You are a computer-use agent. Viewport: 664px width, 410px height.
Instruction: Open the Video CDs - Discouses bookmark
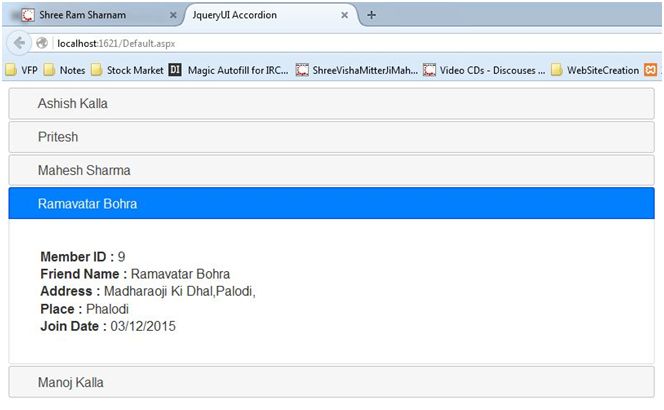coord(492,70)
